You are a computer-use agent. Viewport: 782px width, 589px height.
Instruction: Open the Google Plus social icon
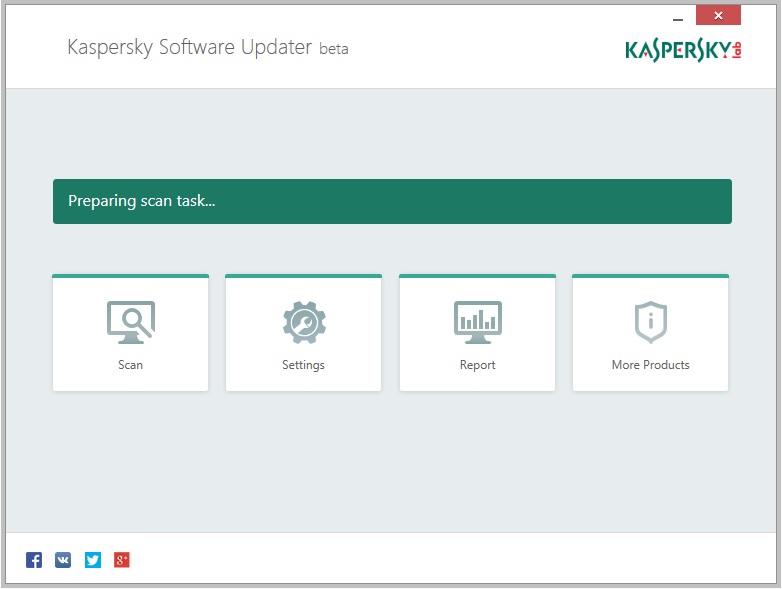[122, 560]
